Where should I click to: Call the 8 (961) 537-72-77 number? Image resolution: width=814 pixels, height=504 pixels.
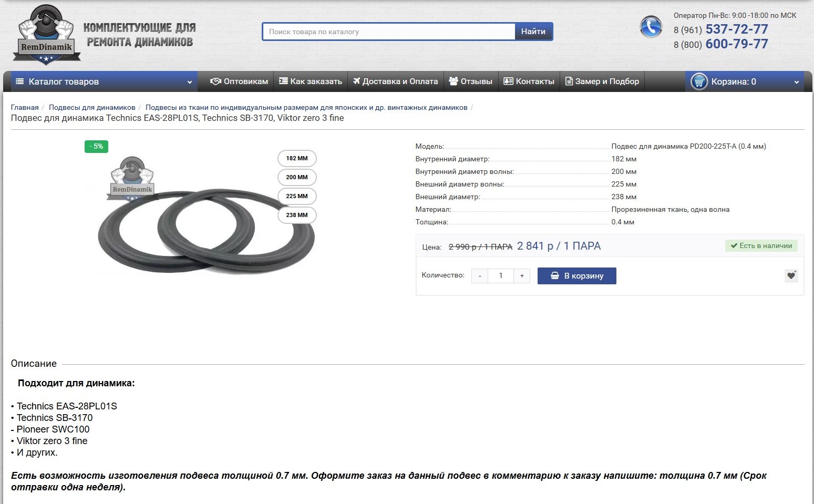721,29
